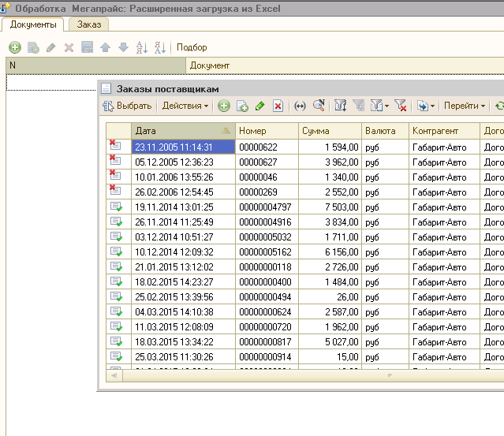Open the Действия dropdown menu
The height and width of the screenshot is (436, 504).
pos(185,106)
